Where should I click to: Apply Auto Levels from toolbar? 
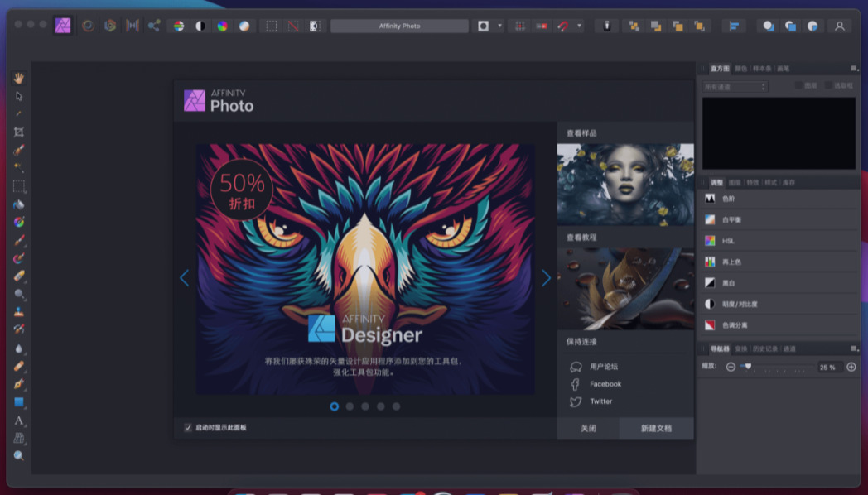179,26
